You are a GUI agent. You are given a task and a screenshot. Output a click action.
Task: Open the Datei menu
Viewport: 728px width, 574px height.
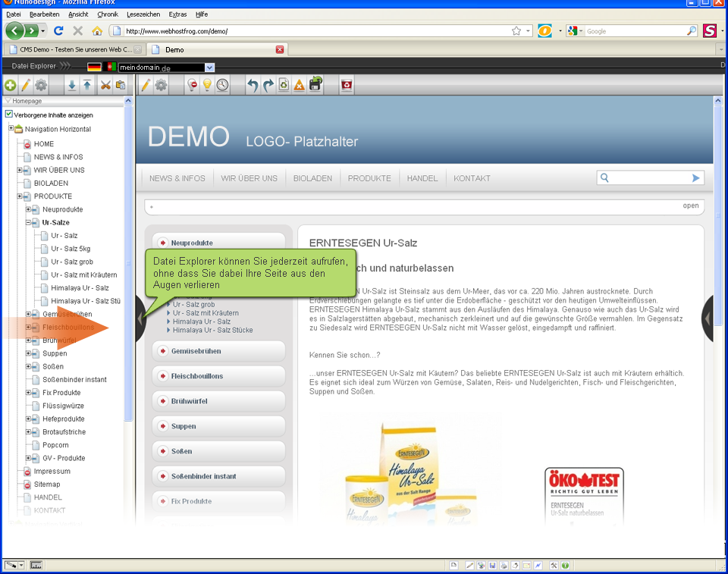point(14,14)
